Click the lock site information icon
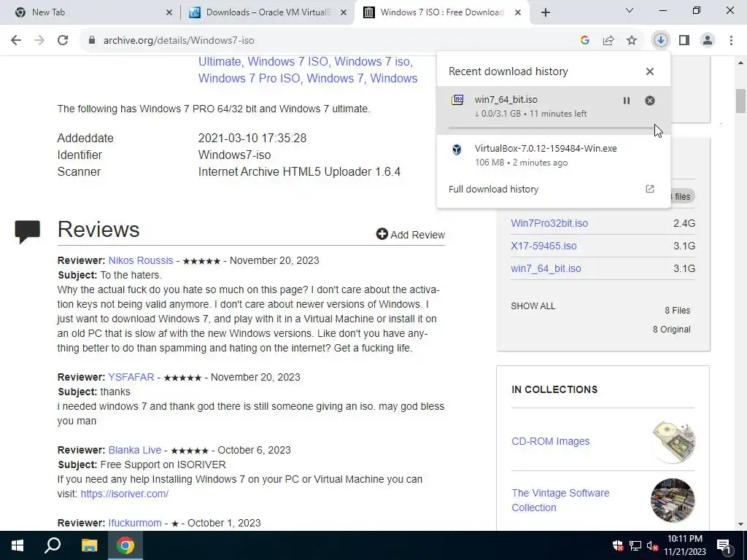Image resolution: width=747 pixels, height=560 pixels. pos(92,41)
